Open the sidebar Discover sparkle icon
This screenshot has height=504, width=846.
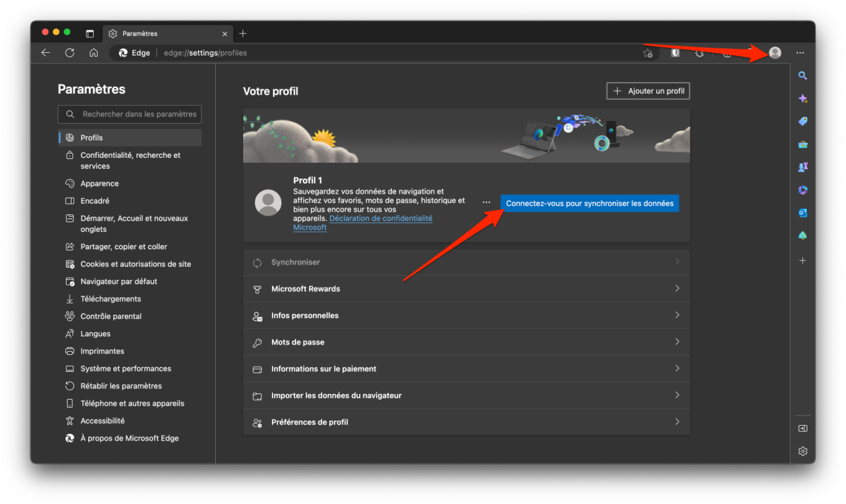802,99
